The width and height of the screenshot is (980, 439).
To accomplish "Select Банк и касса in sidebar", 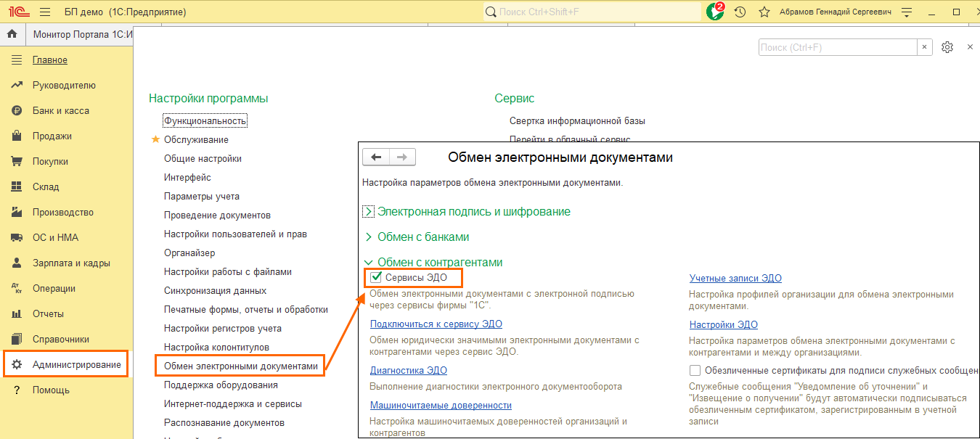I will [61, 111].
